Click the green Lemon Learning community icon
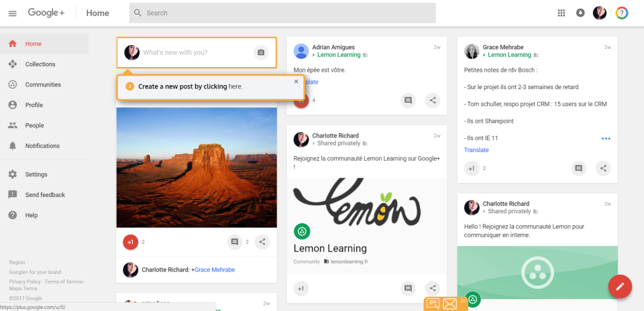 [x=302, y=232]
